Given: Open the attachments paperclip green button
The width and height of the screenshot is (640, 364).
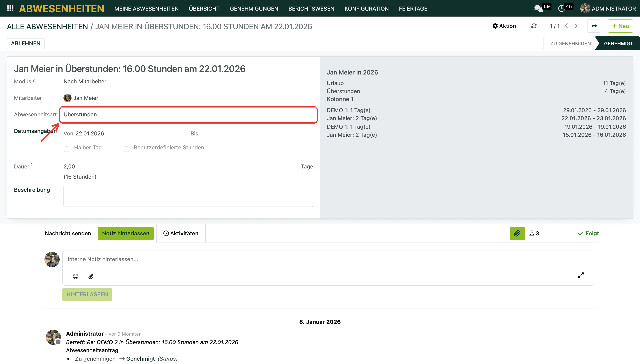Looking at the screenshot, I should [517, 233].
